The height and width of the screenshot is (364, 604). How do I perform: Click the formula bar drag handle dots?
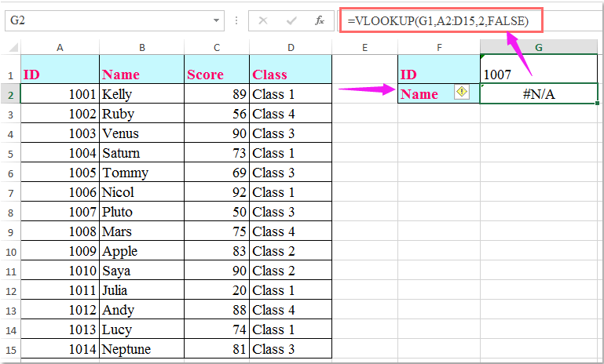235,20
